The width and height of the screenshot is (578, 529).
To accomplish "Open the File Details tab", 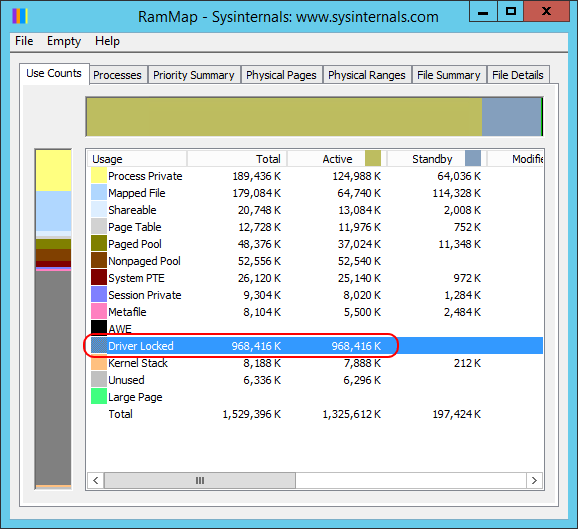I will pyautogui.click(x=518, y=75).
